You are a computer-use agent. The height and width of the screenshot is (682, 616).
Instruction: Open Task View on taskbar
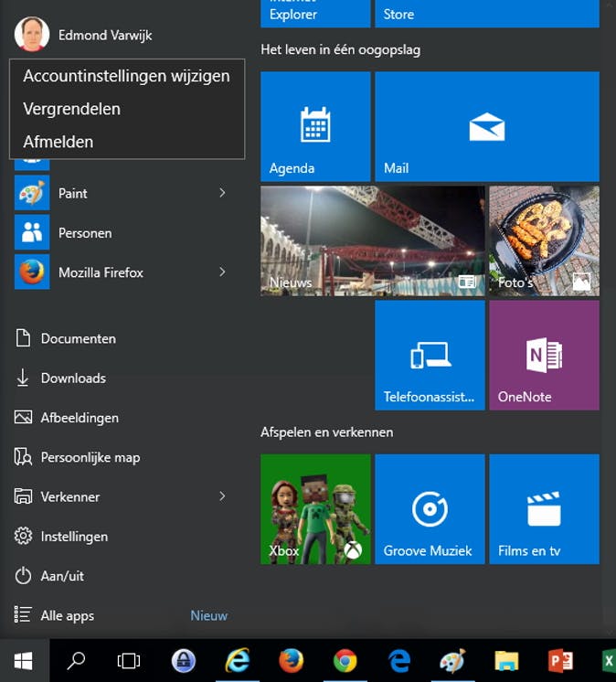pyautogui.click(x=129, y=661)
